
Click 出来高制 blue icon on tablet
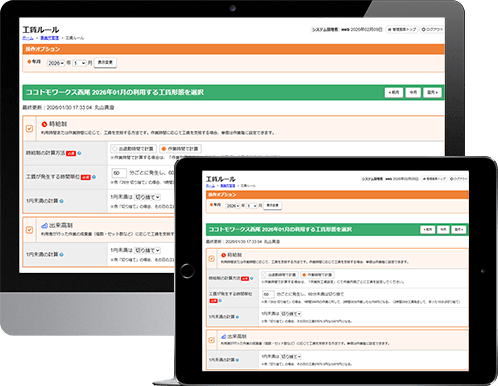[224, 336]
